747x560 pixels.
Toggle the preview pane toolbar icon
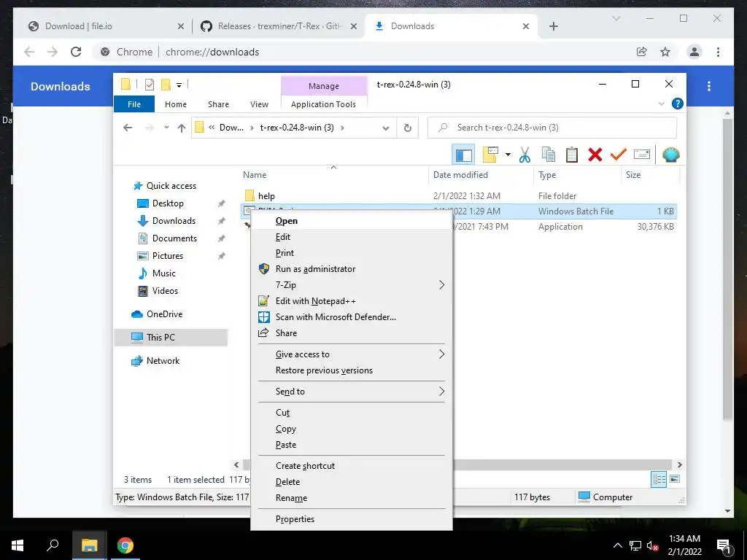point(463,155)
